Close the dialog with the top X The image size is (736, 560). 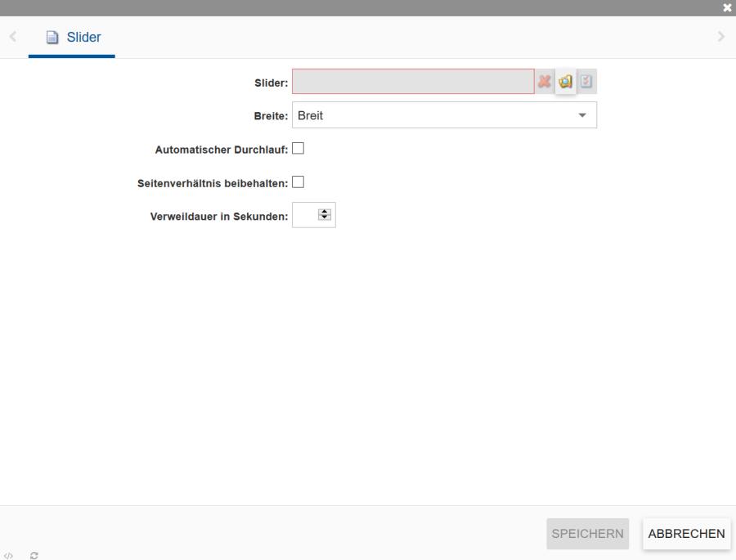click(x=727, y=7)
